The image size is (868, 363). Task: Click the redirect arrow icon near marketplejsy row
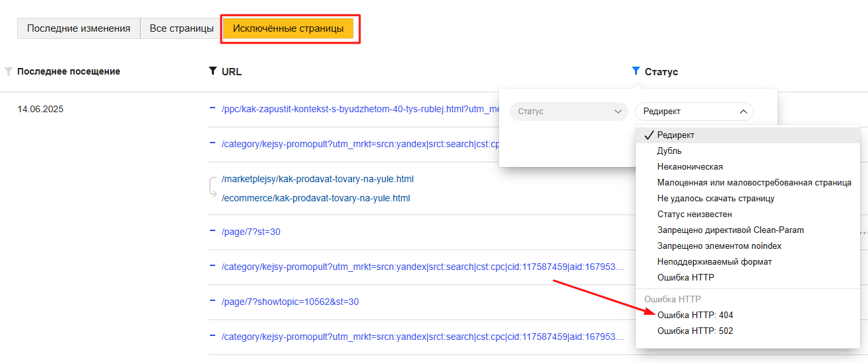(x=213, y=188)
